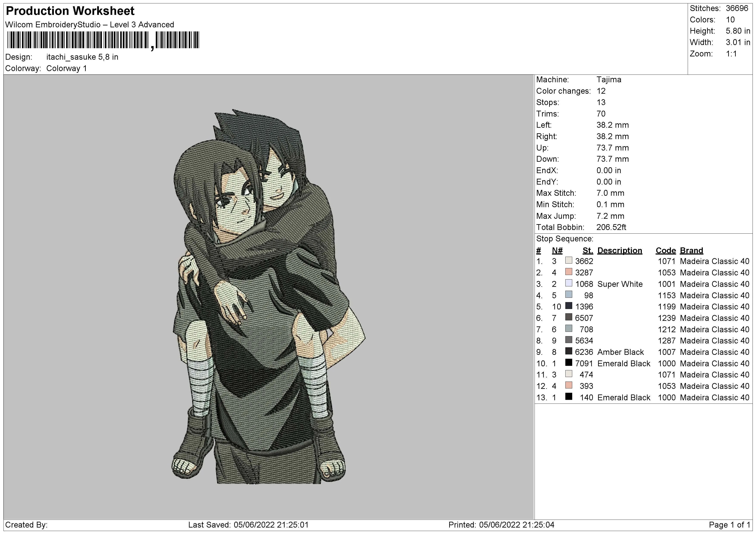Click the light blue swatch in row 4
Viewport: 756px width, 534px height.
(569, 295)
